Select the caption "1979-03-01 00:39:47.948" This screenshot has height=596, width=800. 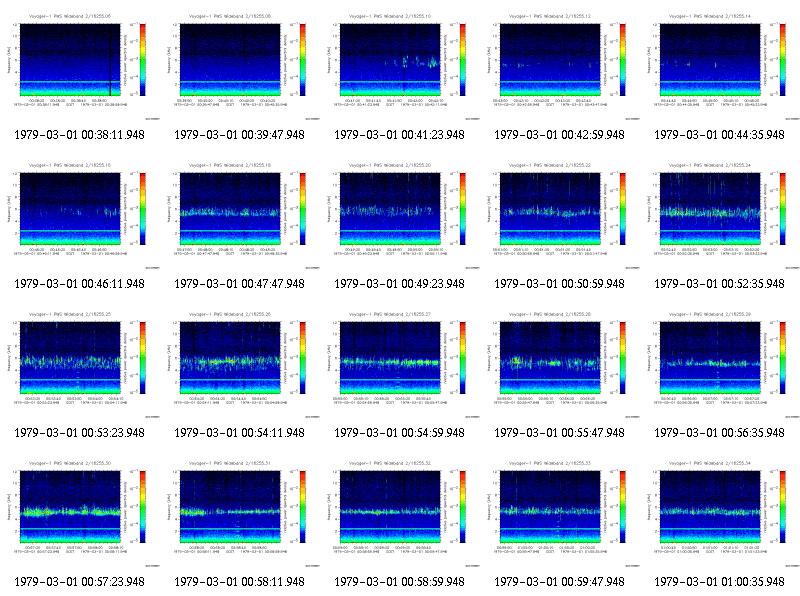(x=240, y=135)
